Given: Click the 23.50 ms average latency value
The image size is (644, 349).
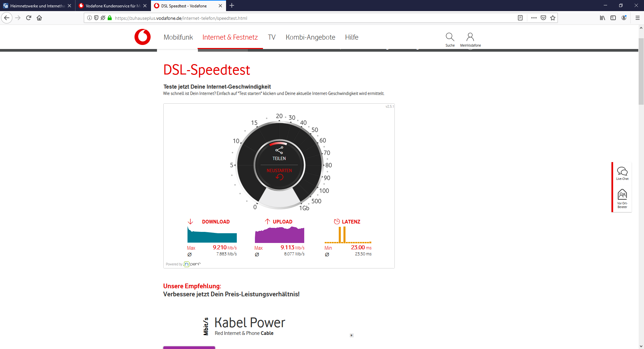Looking at the screenshot, I should coord(363,254).
